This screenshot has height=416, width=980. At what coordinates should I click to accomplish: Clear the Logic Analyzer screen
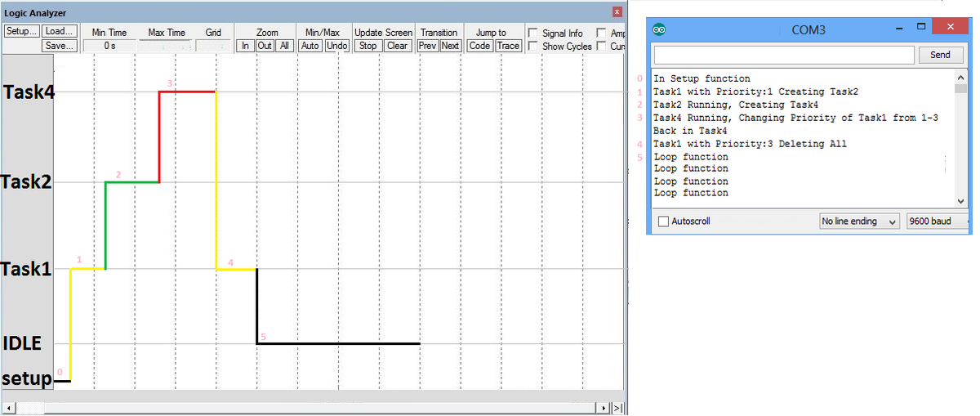pyautogui.click(x=397, y=46)
